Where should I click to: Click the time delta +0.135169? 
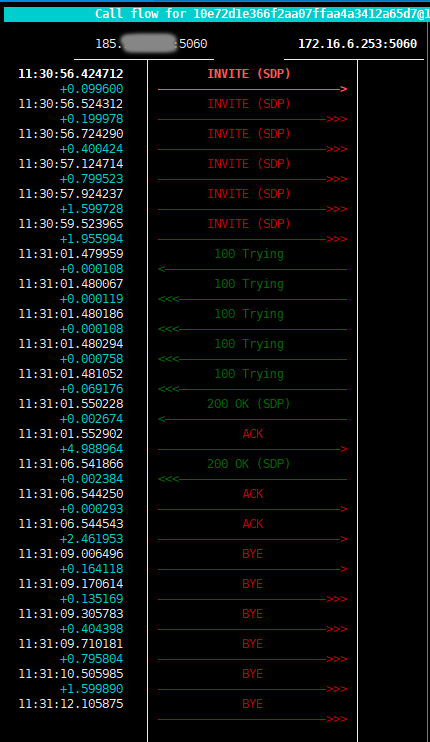(91, 599)
